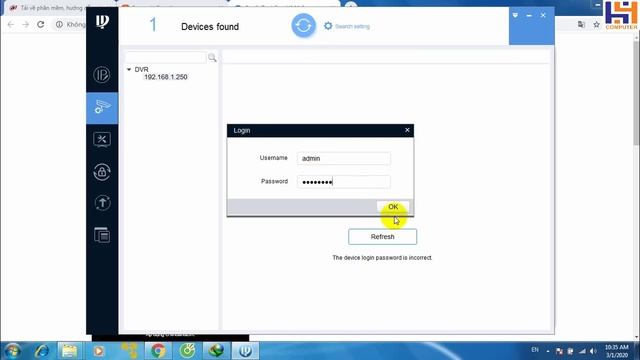Click the magnifier search icon in device list

[212, 58]
